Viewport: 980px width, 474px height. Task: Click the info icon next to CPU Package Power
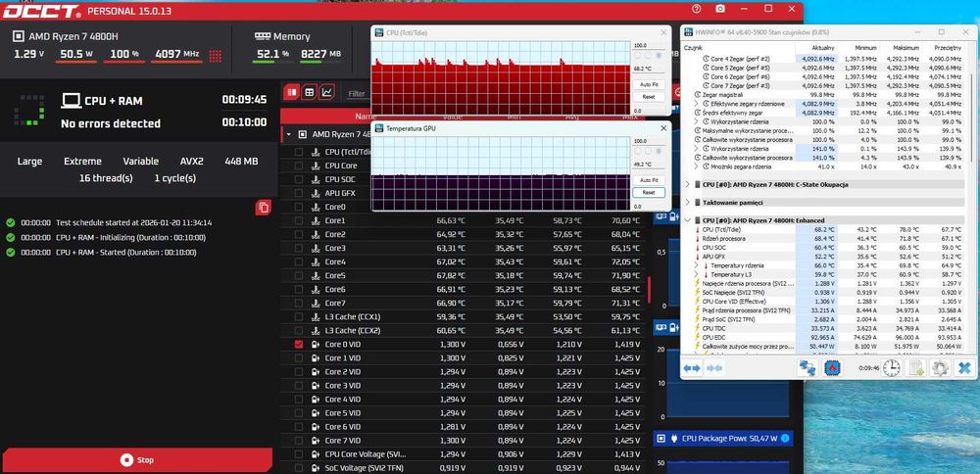point(785,439)
